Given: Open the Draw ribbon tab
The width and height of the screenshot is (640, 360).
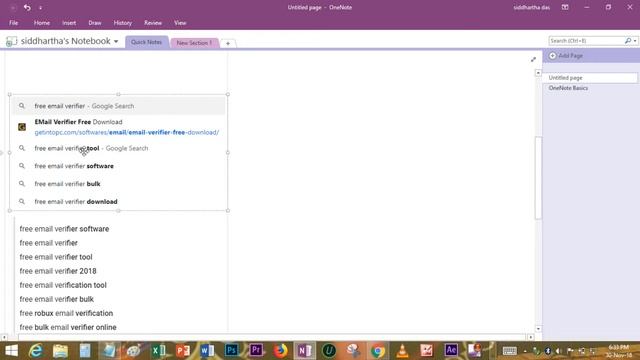Looking at the screenshot, I should tap(95, 23).
